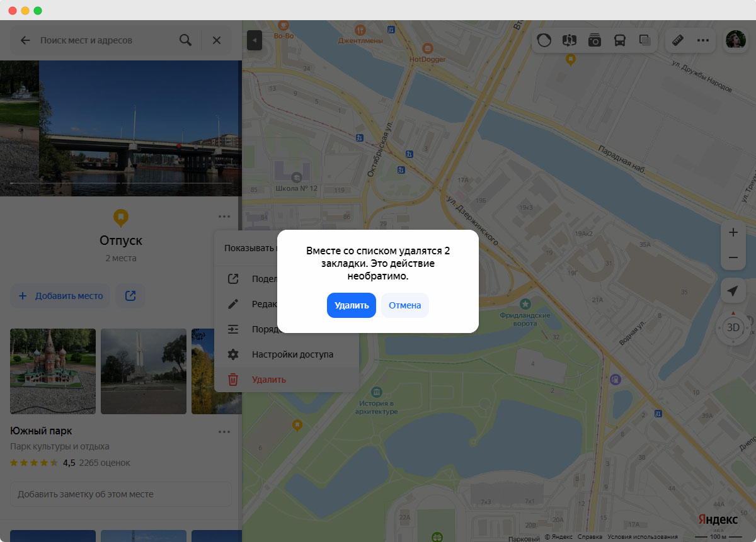The width and height of the screenshot is (756, 542).
Task: Confirm deletion with the blue Удалить button
Action: pos(351,305)
